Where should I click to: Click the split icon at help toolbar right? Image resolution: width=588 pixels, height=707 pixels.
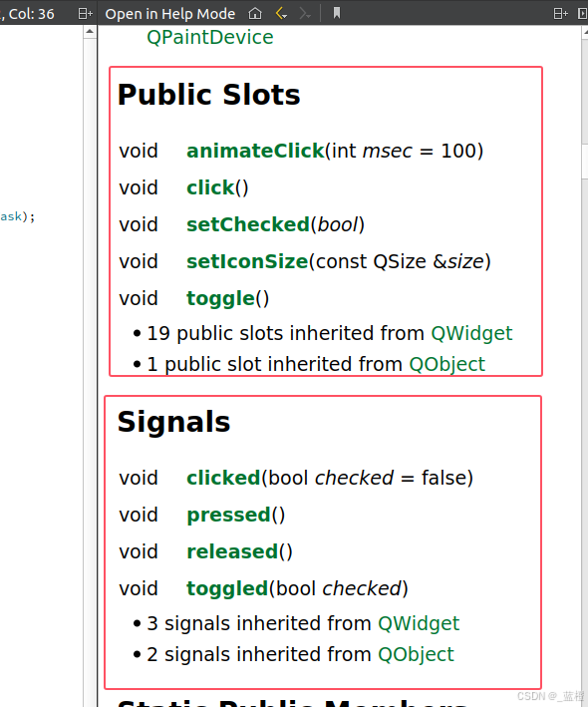coord(560,14)
